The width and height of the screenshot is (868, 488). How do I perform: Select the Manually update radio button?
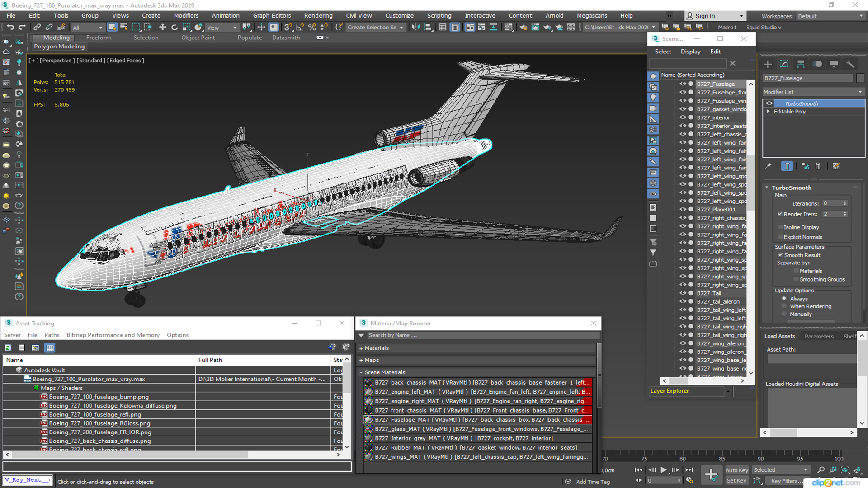pos(784,314)
